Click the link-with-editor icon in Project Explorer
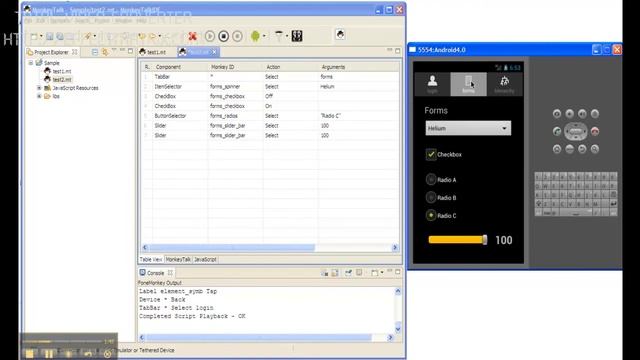Screen dimensions: 640x360 click(x=105, y=52)
